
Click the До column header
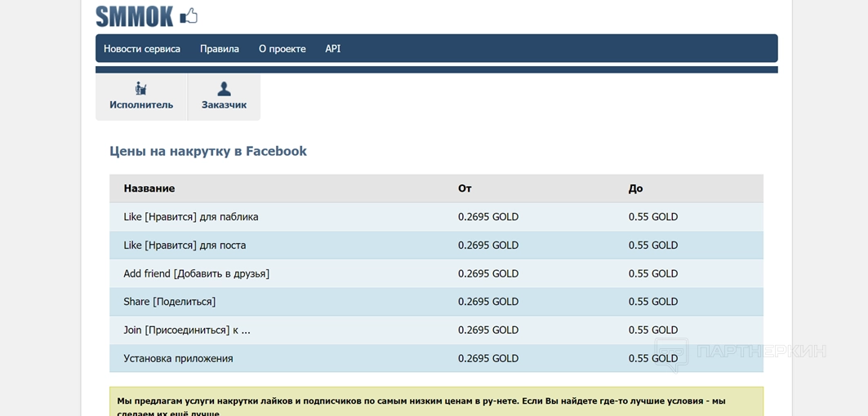635,188
